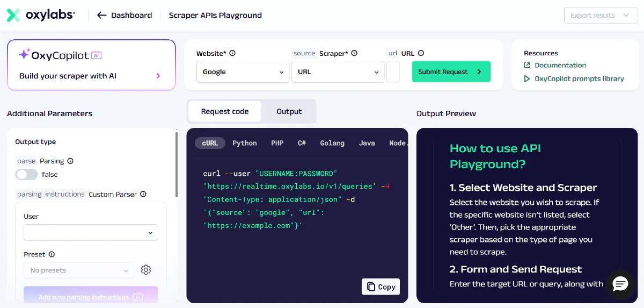Screen dimensions: 644x308
Task: Switch to the Output tab
Action: pos(289,111)
